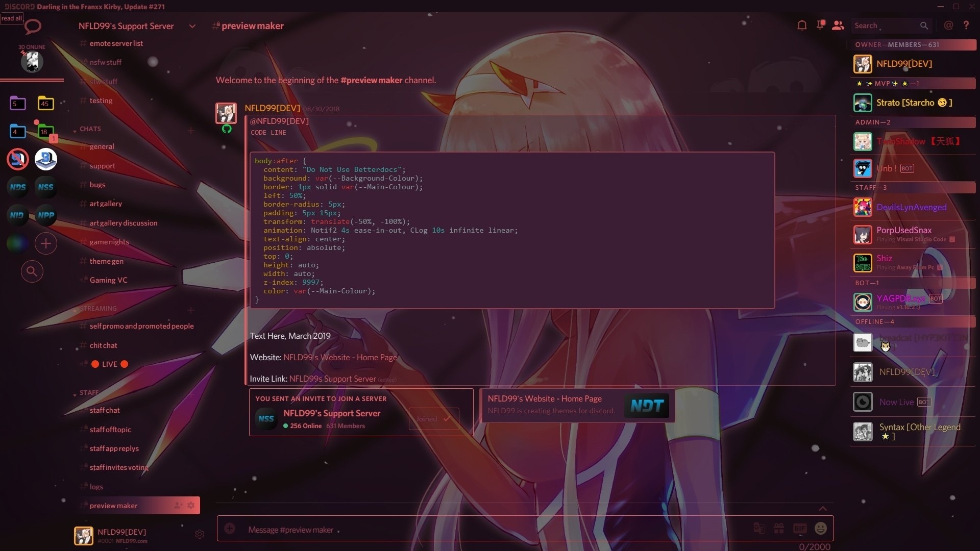Toggle the member list visibility
The width and height of the screenshot is (980, 551).
838,26
